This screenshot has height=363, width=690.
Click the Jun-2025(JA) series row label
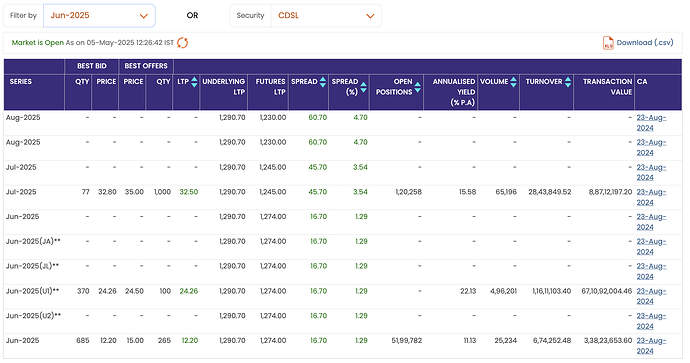pos(33,241)
